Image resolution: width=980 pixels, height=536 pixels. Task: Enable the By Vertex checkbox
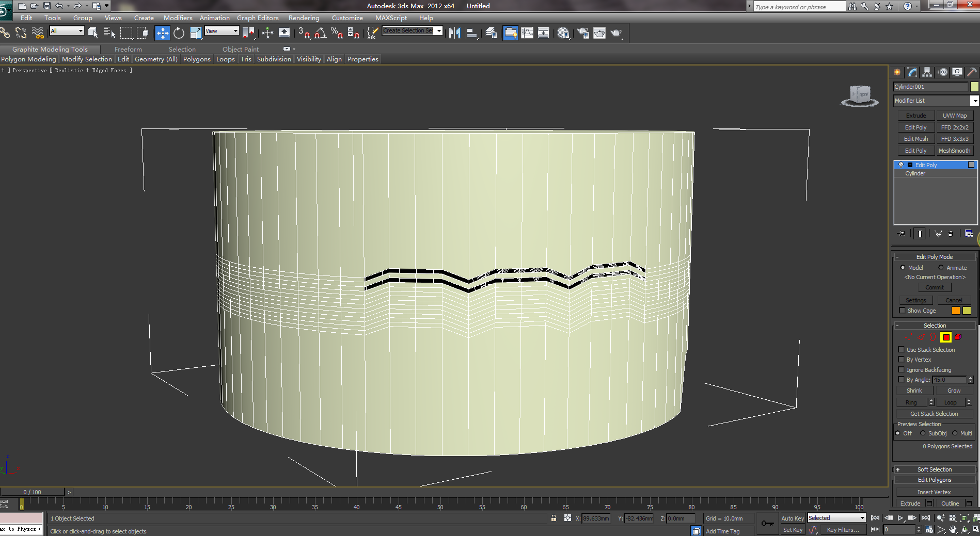coord(902,360)
